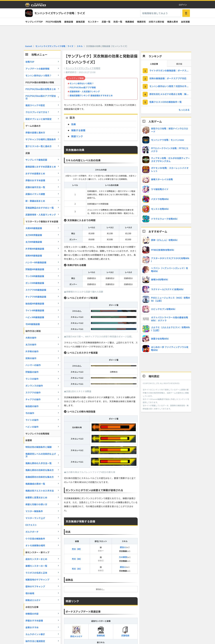
Task: Open PS5/PS4版攻略 navigation item
Action: click(x=53, y=22)
